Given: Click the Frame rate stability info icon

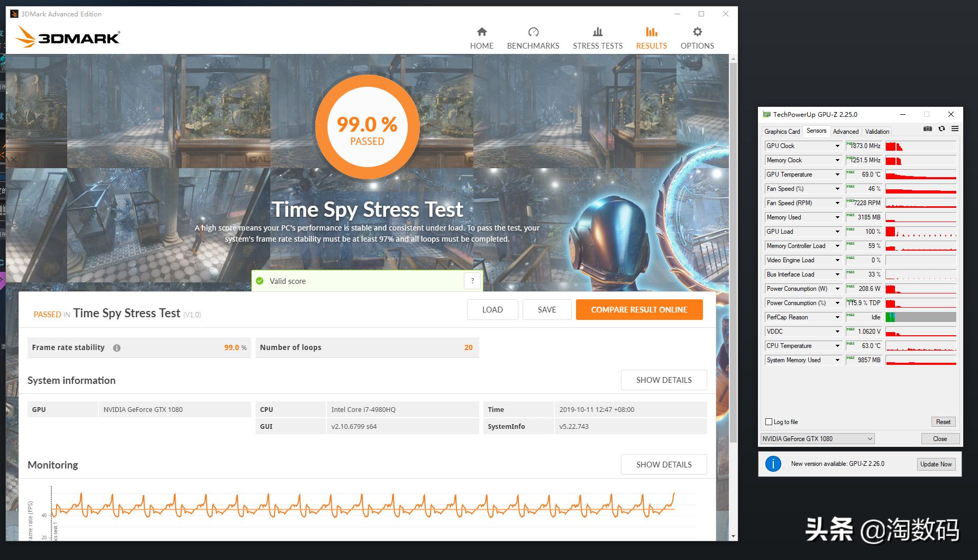Looking at the screenshot, I should tap(117, 348).
